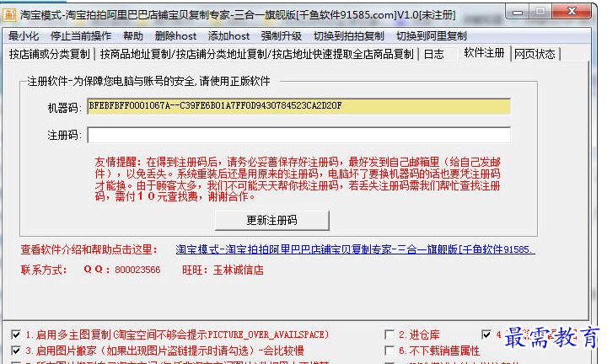Image resolution: width=607 pixels, height=364 pixels.
Task: Click 强制升级 menu item
Action: click(281, 36)
